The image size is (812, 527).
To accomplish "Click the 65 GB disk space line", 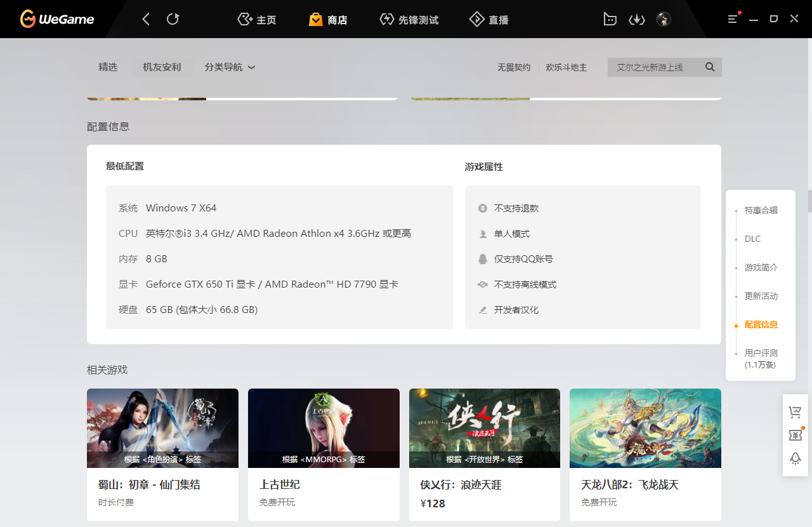I will click(x=202, y=310).
